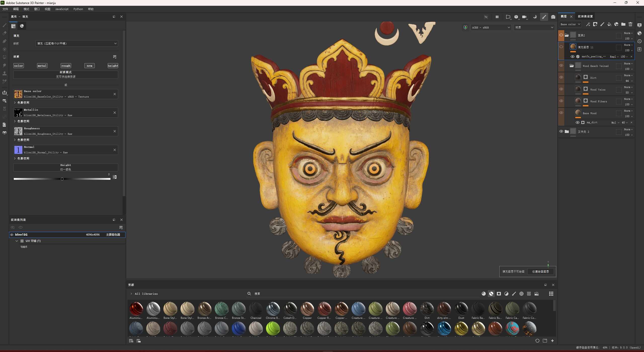
Task: Click the delete layer trash icon
Action: click(630, 24)
